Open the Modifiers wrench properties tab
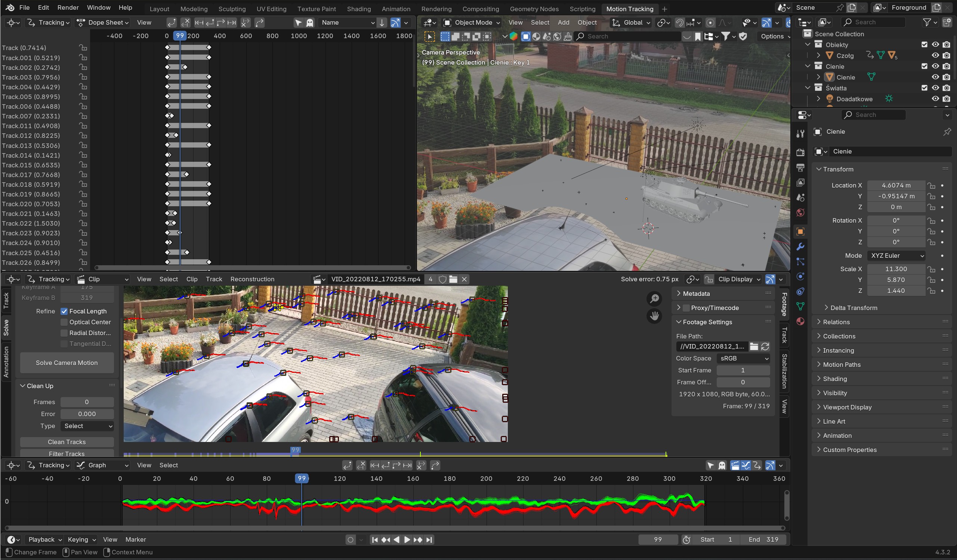This screenshot has height=560, width=957. (800, 247)
